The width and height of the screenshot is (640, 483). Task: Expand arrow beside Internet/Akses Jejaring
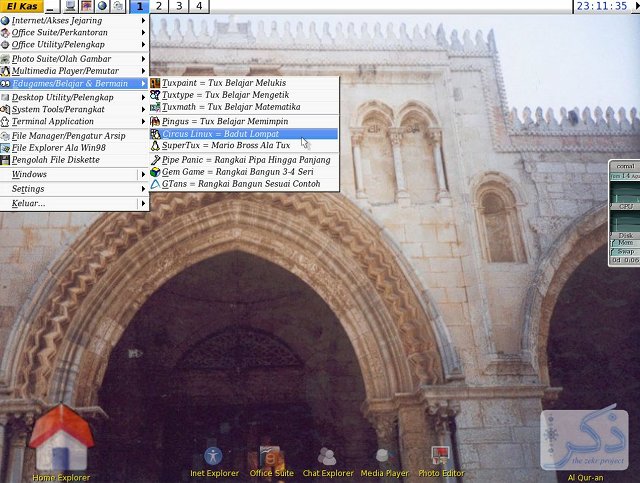[143, 20]
